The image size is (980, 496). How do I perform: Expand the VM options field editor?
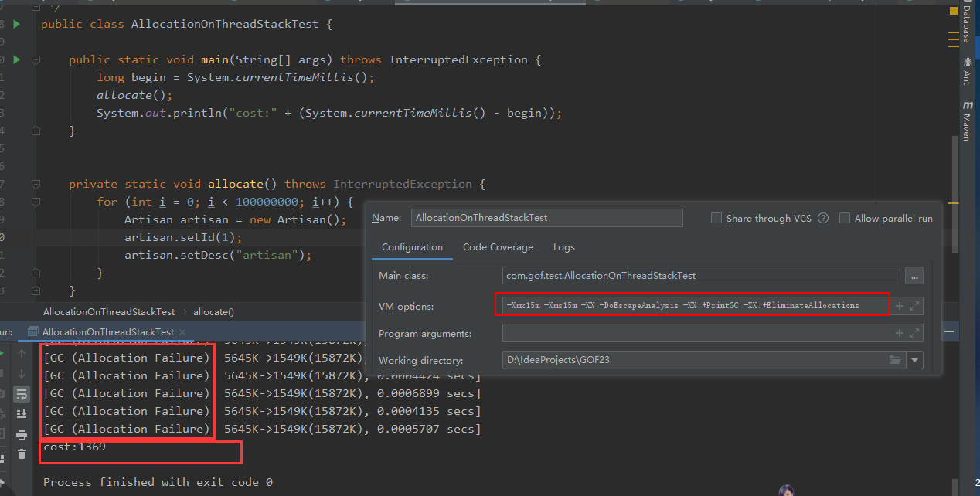[x=915, y=306]
